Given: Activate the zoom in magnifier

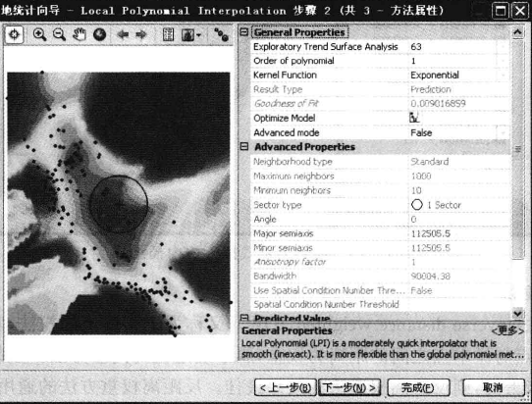Looking at the screenshot, I should (39, 34).
